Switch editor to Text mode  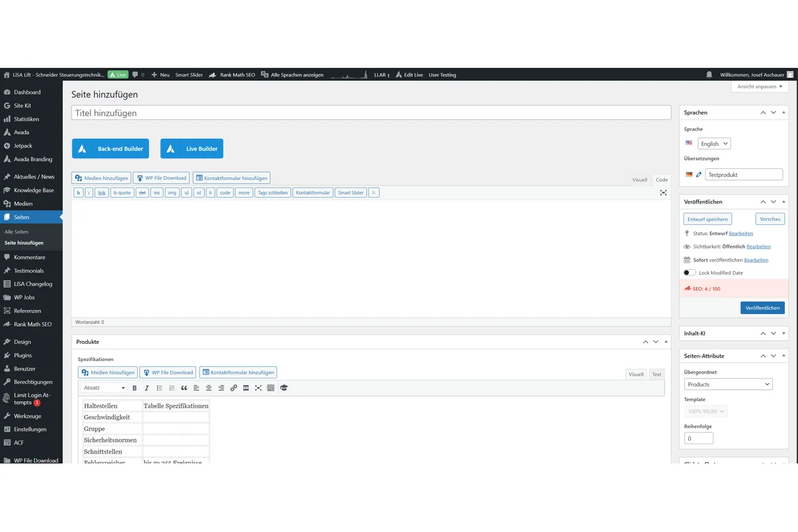656,374
